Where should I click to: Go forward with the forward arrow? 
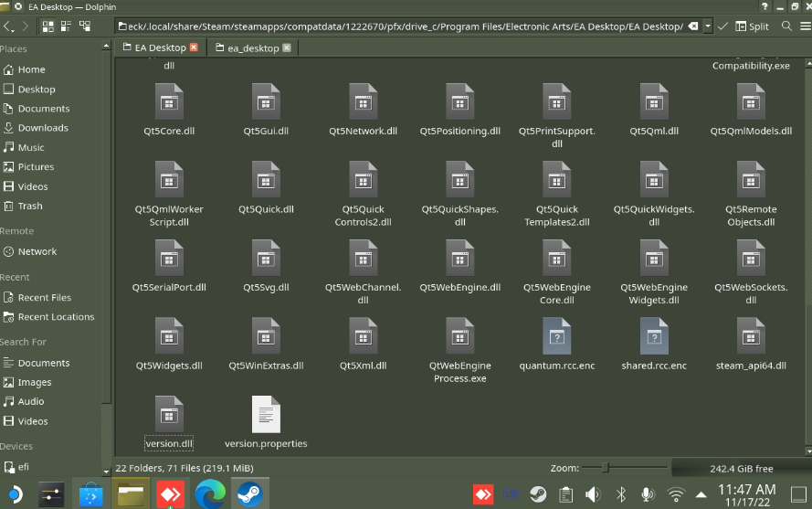25,27
